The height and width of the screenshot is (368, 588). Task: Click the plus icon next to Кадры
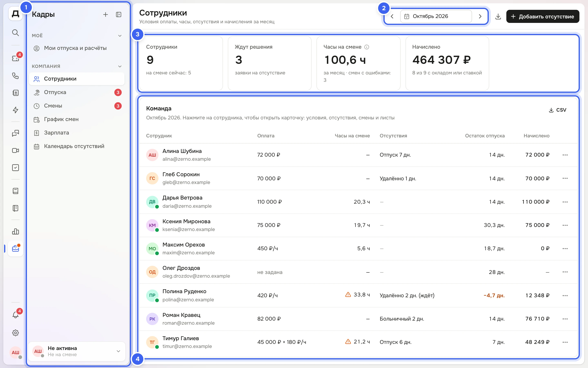105,15
